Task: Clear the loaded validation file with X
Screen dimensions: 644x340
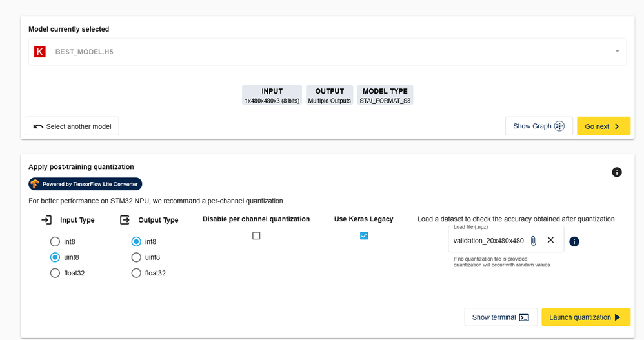Action: (x=550, y=240)
